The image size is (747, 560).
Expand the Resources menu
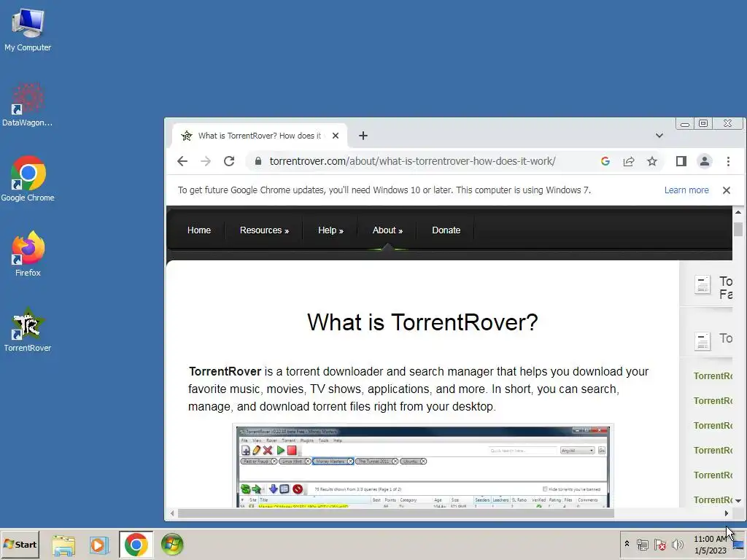click(264, 230)
